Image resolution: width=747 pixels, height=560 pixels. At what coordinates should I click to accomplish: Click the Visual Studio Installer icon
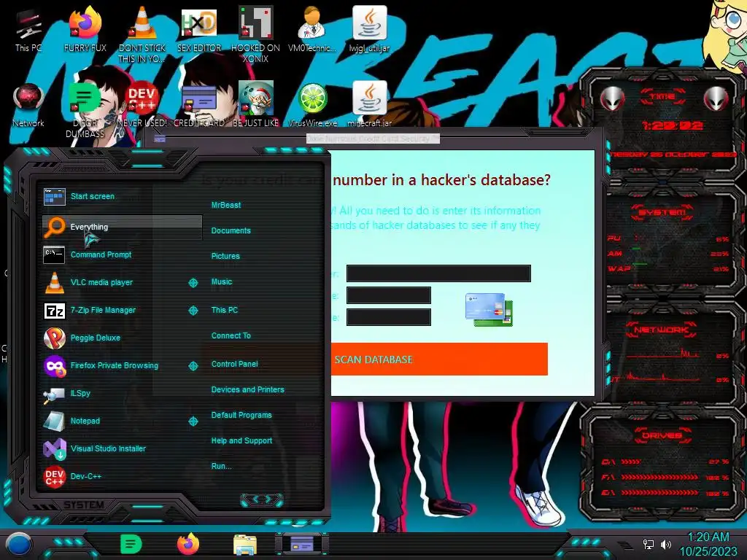coord(54,448)
